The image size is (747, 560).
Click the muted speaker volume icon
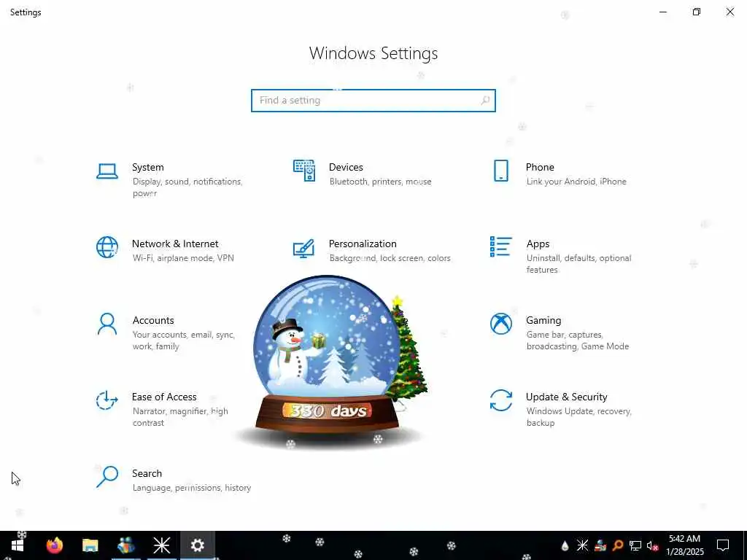pyautogui.click(x=652, y=545)
